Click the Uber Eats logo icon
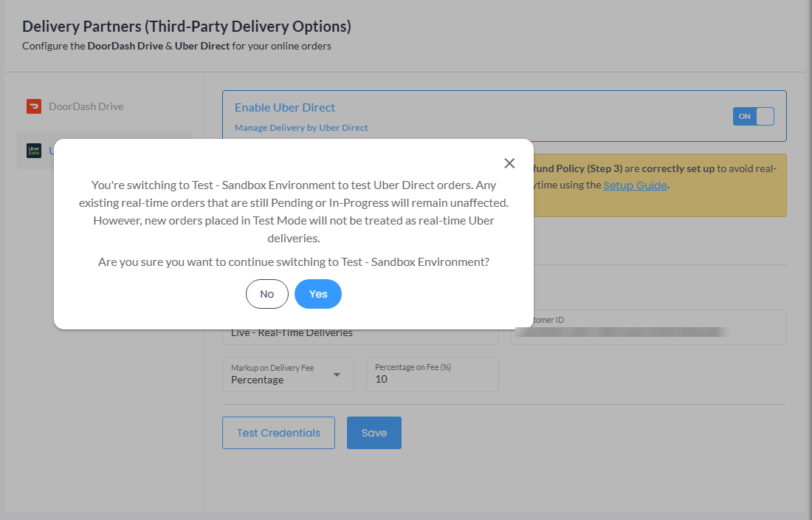The width and height of the screenshot is (812, 520). (x=34, y=151)
